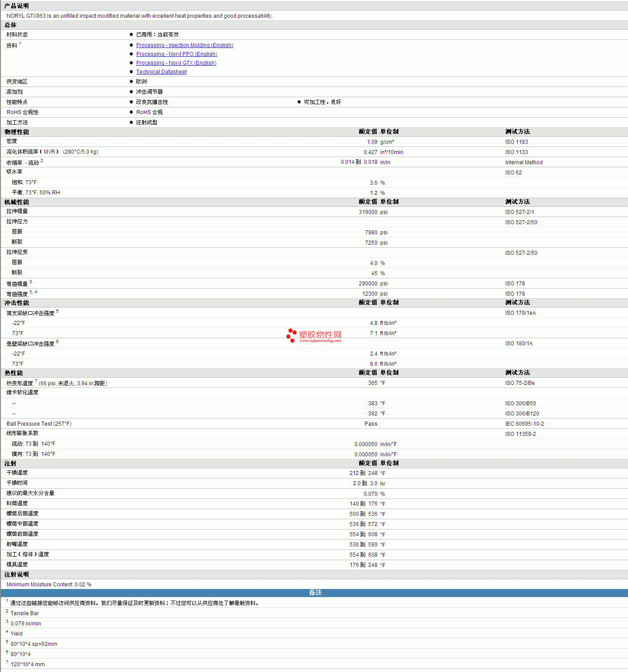Click flexural strength value 12300
628x672 pixels.
click(370, 294)
